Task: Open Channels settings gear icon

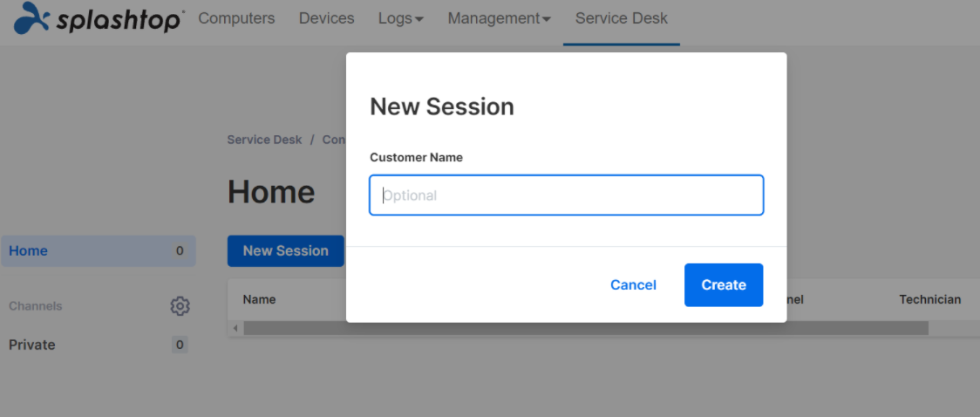Action: (180, 306)
